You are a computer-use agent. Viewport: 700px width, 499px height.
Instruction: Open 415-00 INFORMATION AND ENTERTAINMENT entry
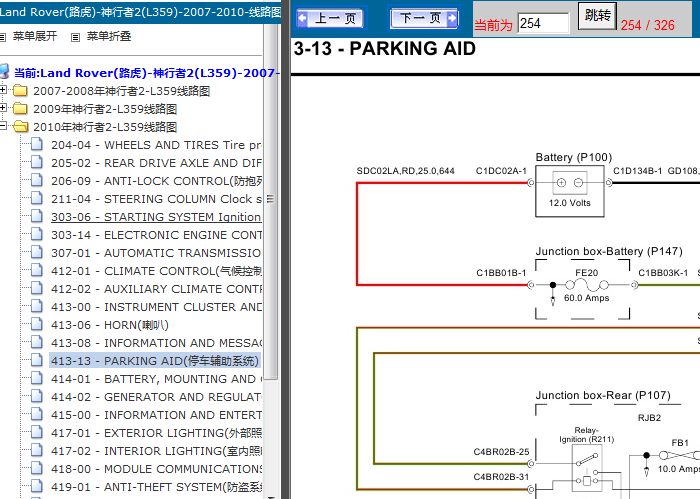[156, 415]
